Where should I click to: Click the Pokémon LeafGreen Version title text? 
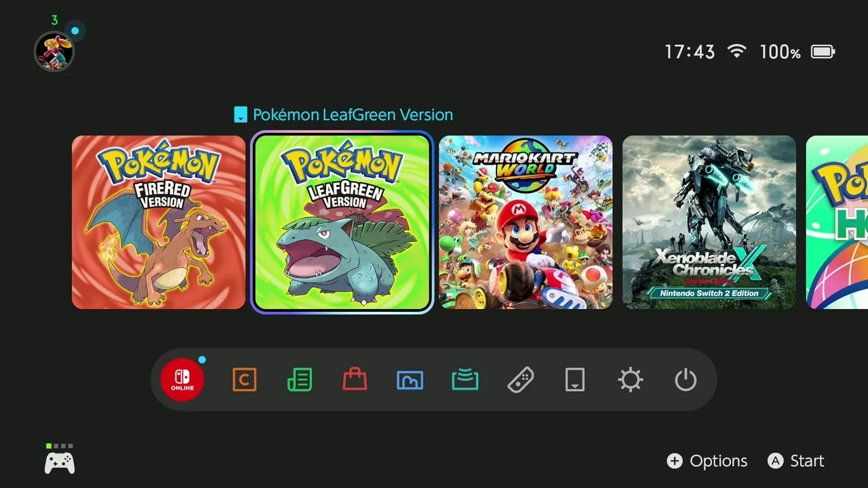[353, 115]
